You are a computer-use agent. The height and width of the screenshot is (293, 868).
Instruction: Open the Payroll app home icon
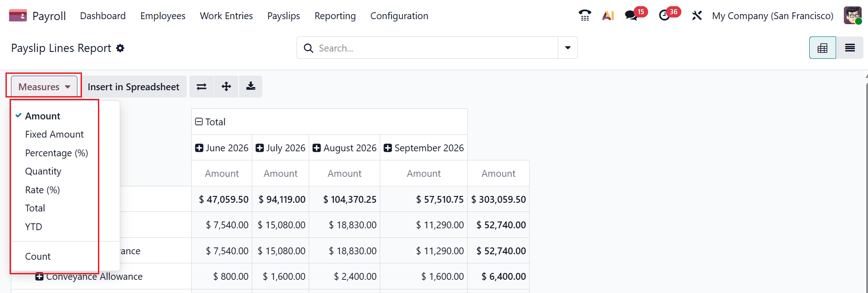(x=18, y=15)
